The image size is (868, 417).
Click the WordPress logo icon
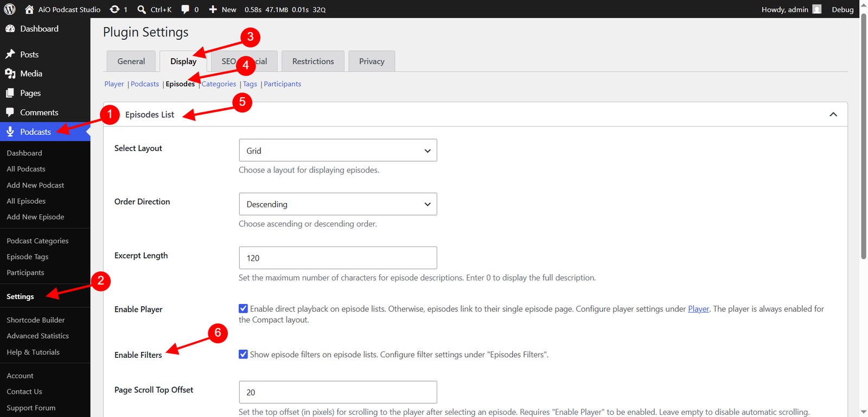(x=10, y=9)
